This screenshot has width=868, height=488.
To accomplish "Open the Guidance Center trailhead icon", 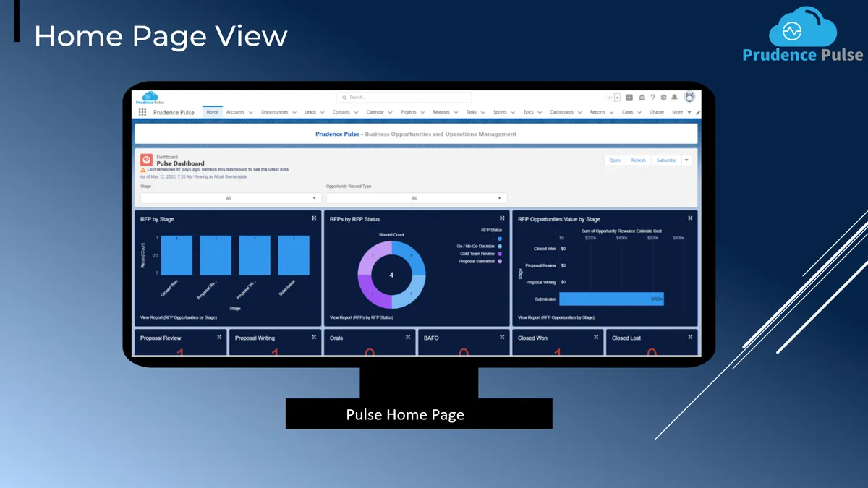I will pos(642,98).
